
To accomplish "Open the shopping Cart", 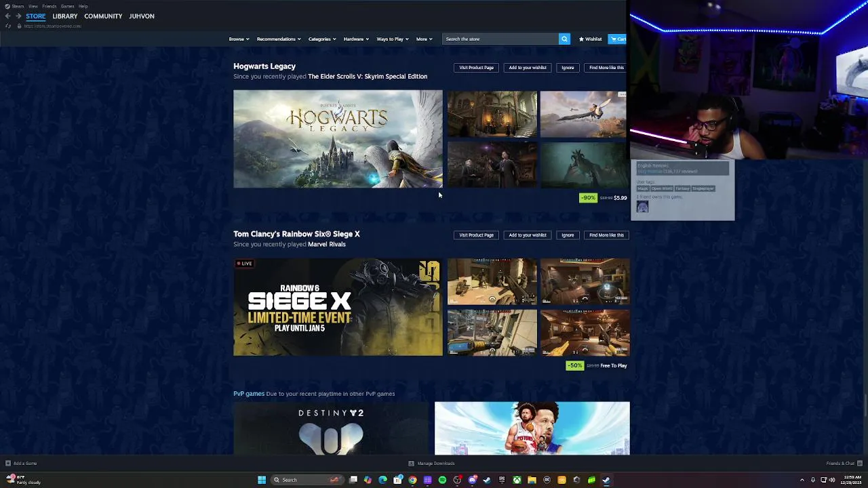I will [618, 39].
